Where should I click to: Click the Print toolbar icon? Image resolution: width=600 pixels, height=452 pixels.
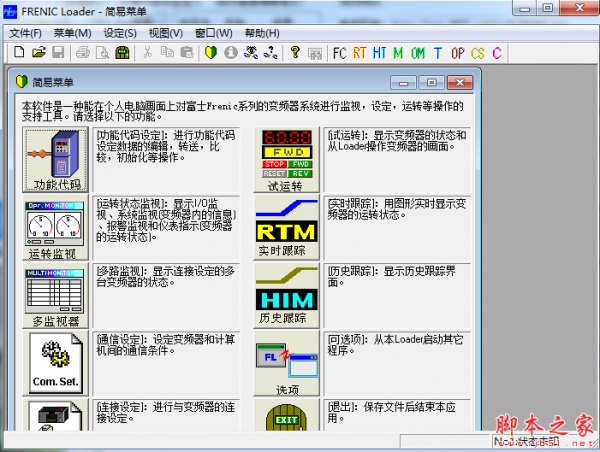(83, 52)
